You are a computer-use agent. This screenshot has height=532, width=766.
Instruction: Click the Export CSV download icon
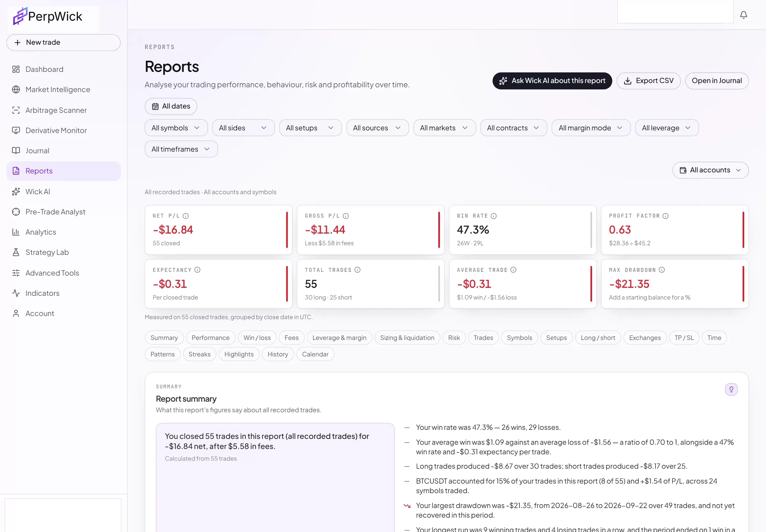628,81
